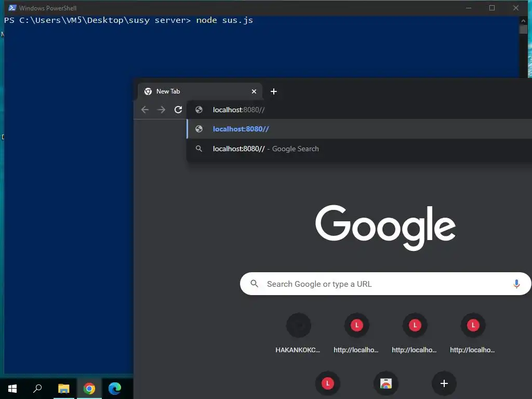Click the PowerShell scrollbar up arrow

click(523, 21)
